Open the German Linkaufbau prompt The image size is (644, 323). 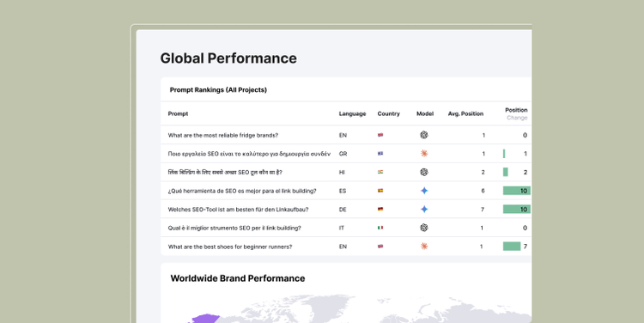(238, 210)
